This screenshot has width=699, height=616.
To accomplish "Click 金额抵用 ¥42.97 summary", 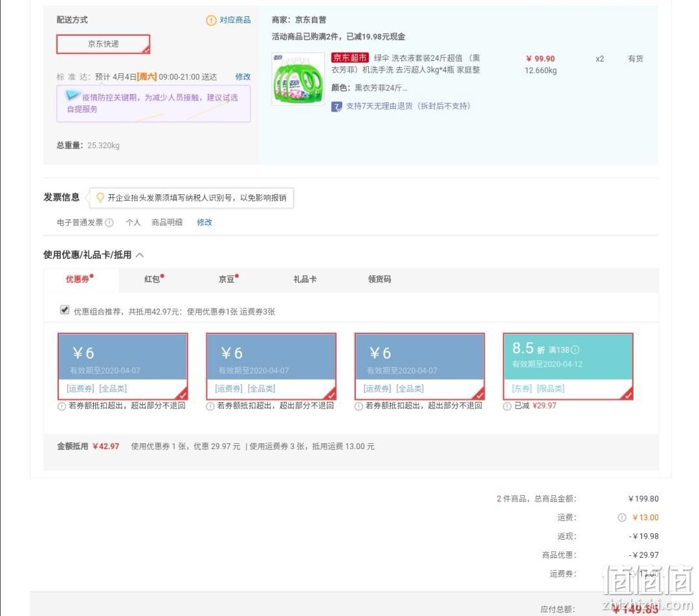I will (x=88, y=446).
